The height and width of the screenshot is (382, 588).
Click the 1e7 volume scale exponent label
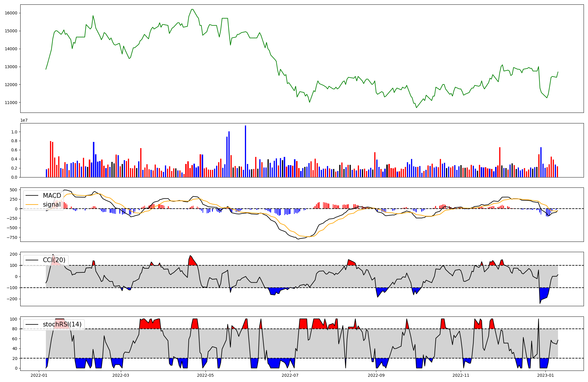tap(24, 120)
